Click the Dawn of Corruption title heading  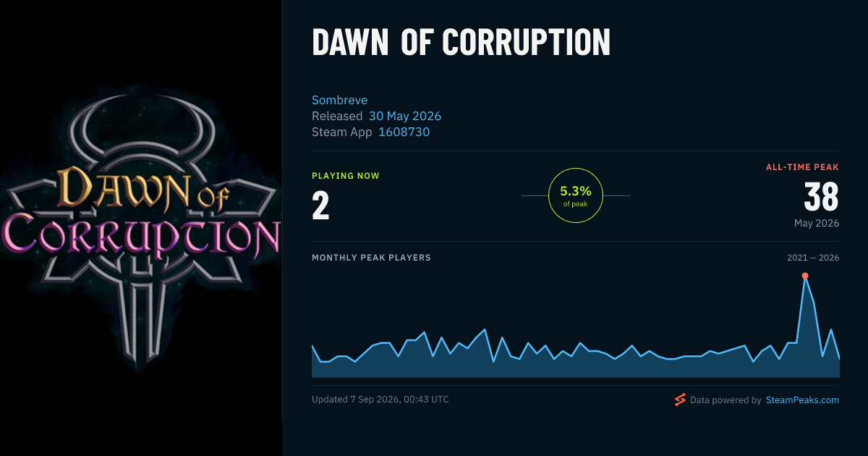461,43
